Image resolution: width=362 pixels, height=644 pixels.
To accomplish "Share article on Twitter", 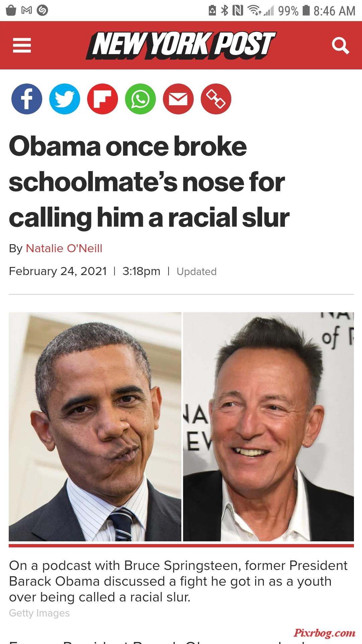I will click(65, 99).
